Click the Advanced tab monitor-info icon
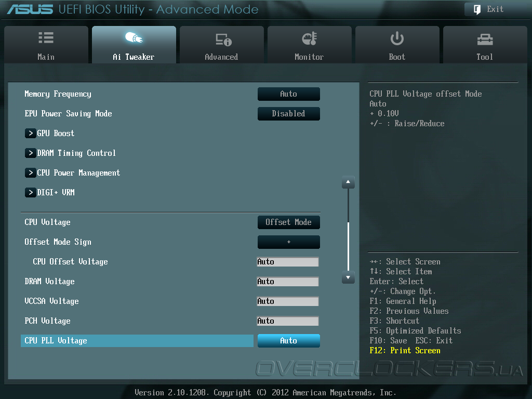 click(x=223, y=39)
